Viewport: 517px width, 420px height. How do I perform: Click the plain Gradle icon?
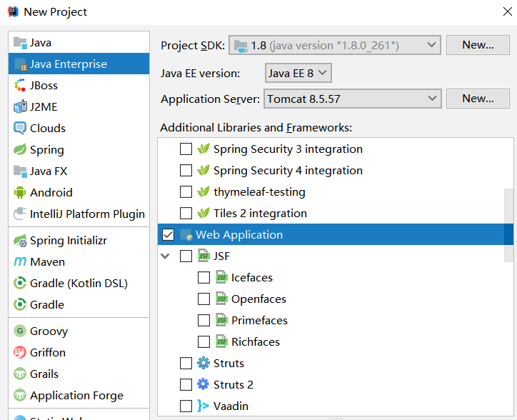(x=20, y=304)
